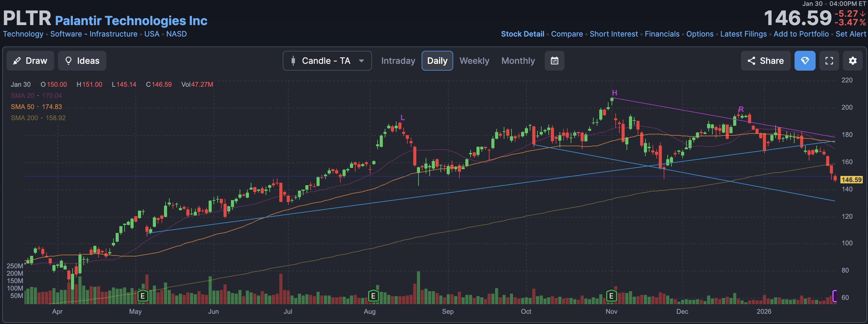Expand the Candle - TA chart type dropdown
868x324 pixels.
point(327,61)
